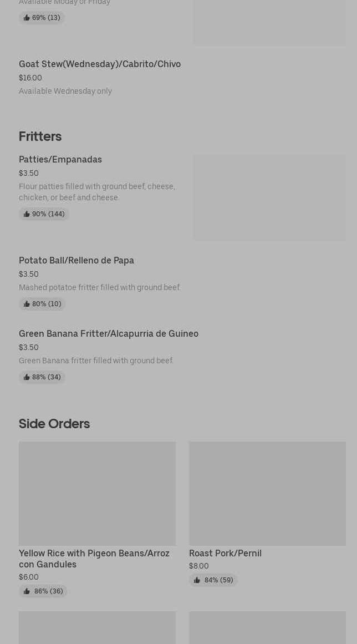Open the Patties/Empanadas menu item
The width and height of the screenshot is (357, 644).
[x=60, y=160]
